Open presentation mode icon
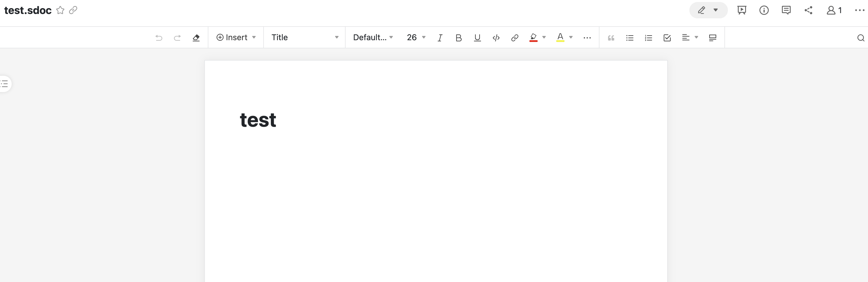 pyautogui.click(x=742, y=10)
